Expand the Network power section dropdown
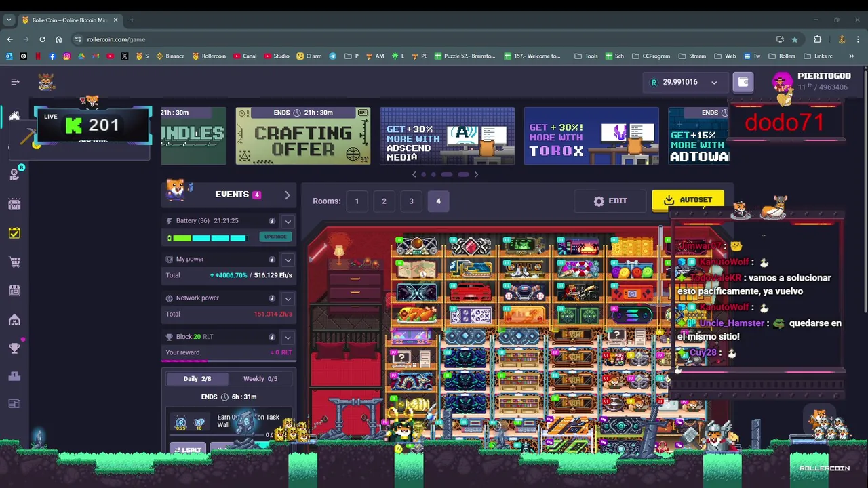The height and width of the screenshot is (488, 868). coord(288,298)
